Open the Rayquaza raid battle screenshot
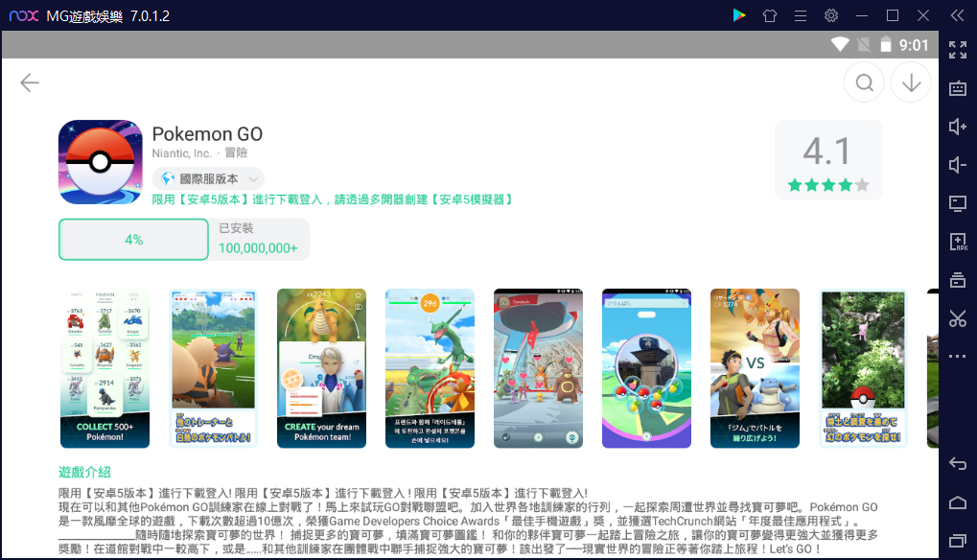 pyautogui.click(x=430, y=368)
